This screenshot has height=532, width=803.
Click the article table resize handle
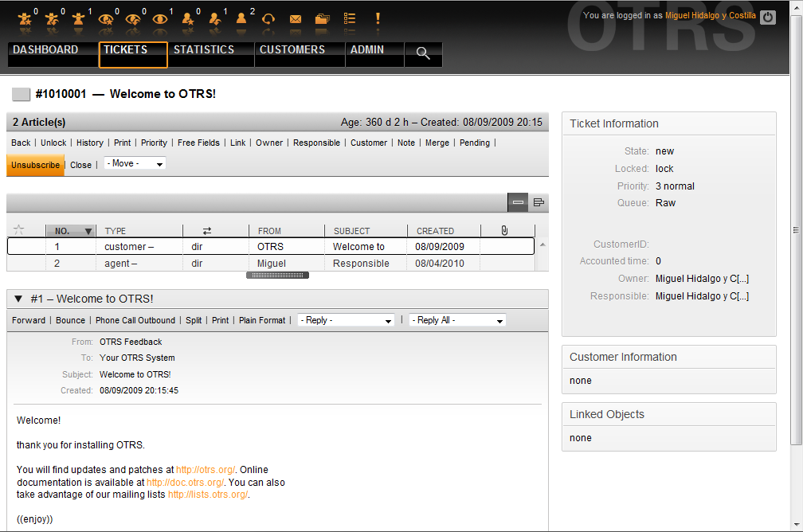point(277,275)
